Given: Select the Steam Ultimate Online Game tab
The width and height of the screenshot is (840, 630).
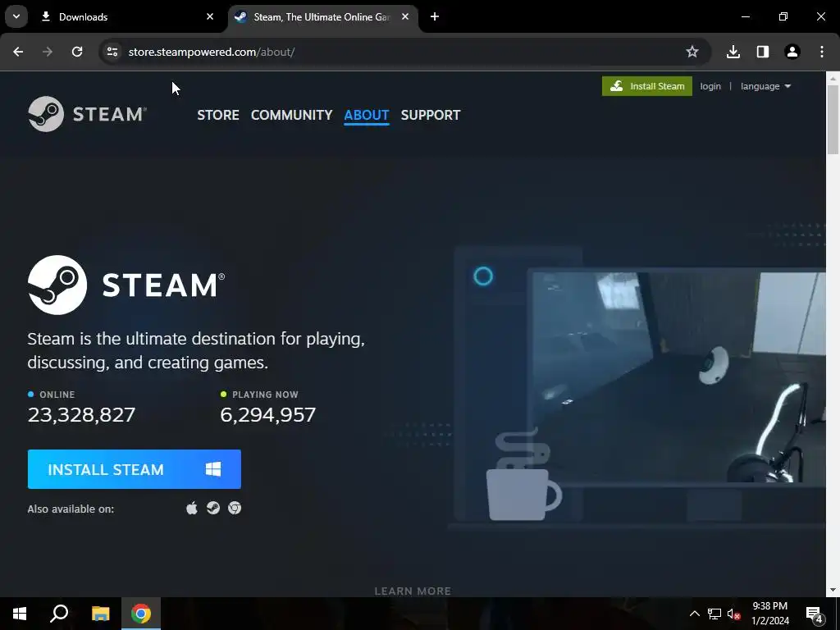Looking at the screenshot, I should click(x=322, y=17).
